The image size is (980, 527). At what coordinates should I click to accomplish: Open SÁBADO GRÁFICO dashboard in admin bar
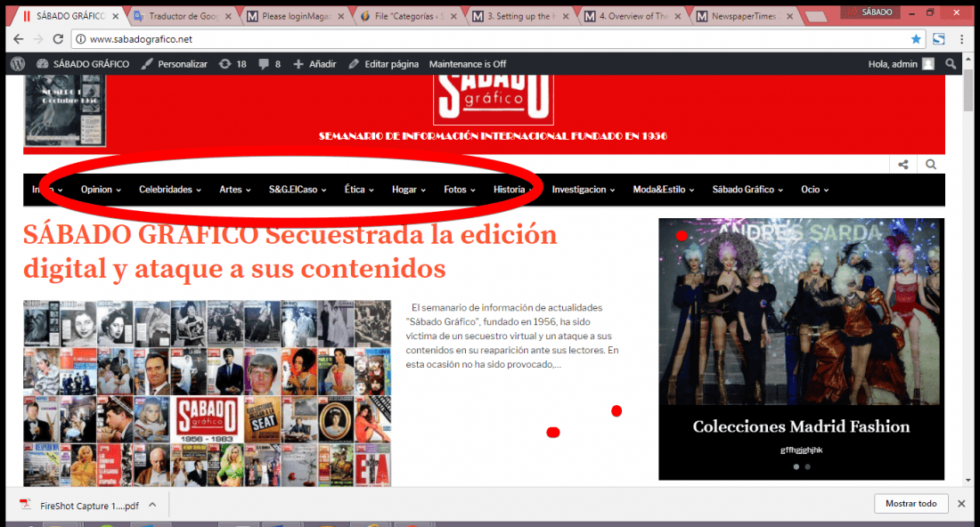click(83, 64)
